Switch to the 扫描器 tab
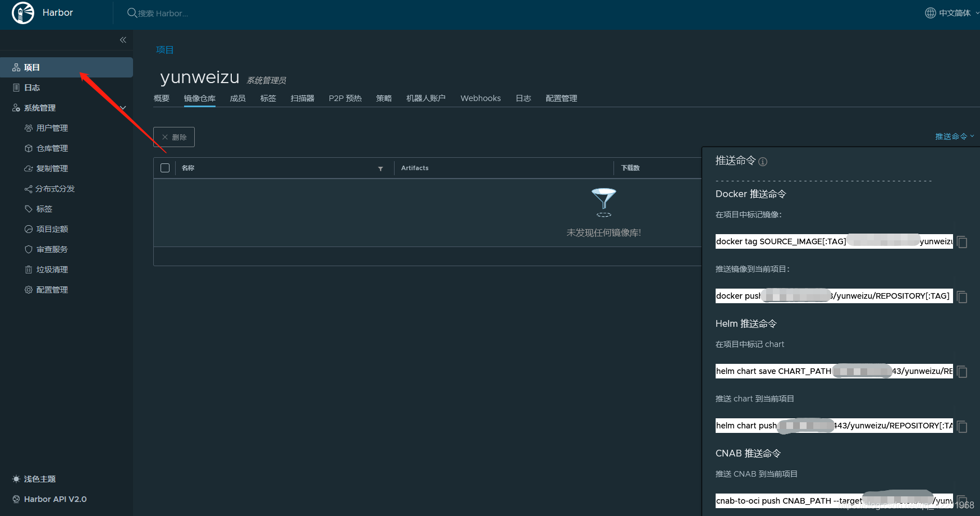980x516 pixels. click(x=303, y=98)
